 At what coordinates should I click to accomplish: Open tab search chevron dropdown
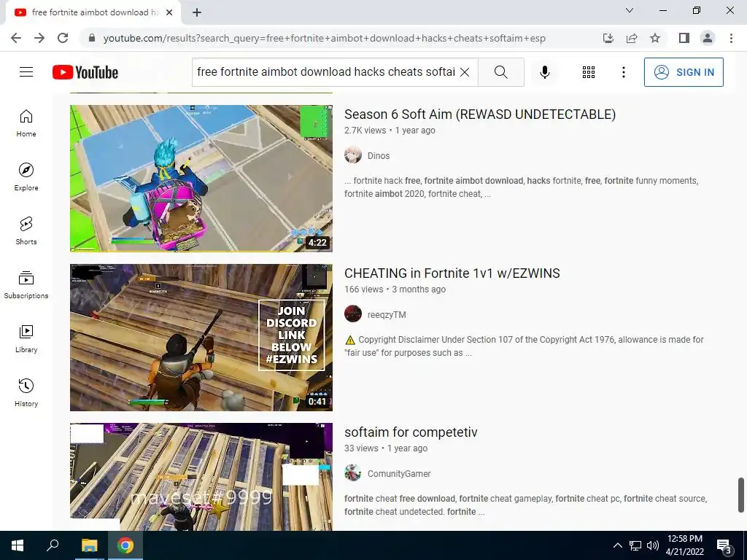tap(630, 10)
